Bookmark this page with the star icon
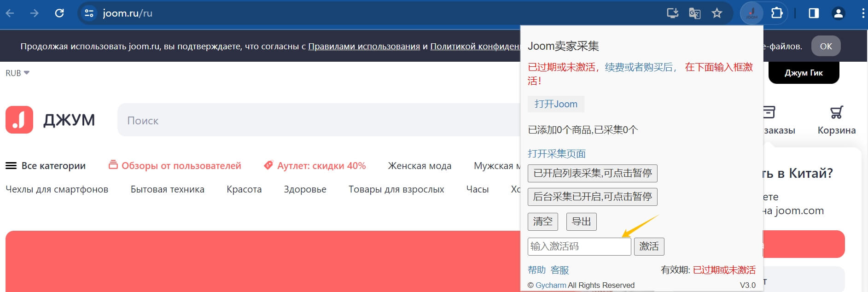 [717, 13]
